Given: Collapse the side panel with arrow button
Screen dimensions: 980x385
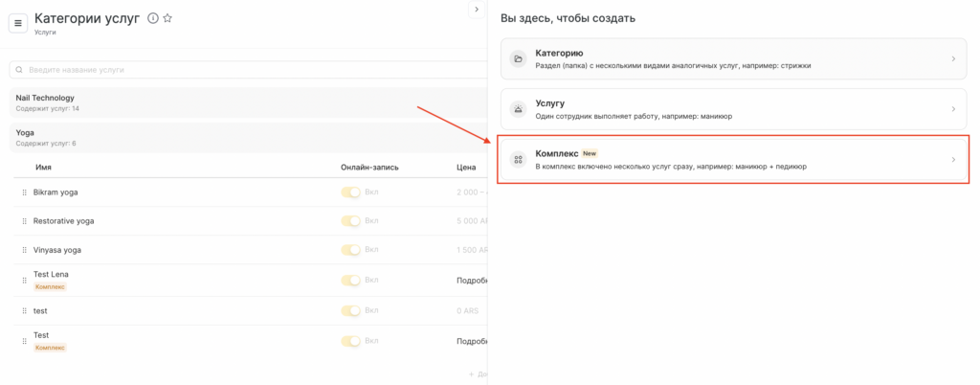Looking at the screenshot, I should [476, 10].
